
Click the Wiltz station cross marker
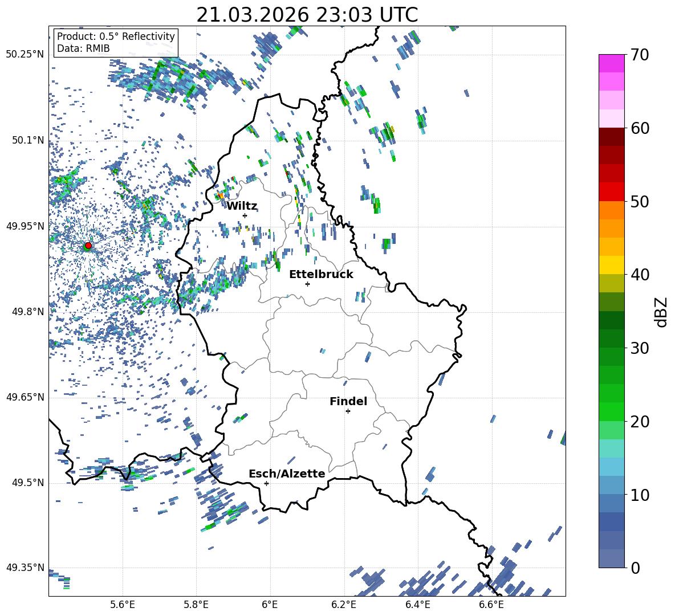point(245,215)
